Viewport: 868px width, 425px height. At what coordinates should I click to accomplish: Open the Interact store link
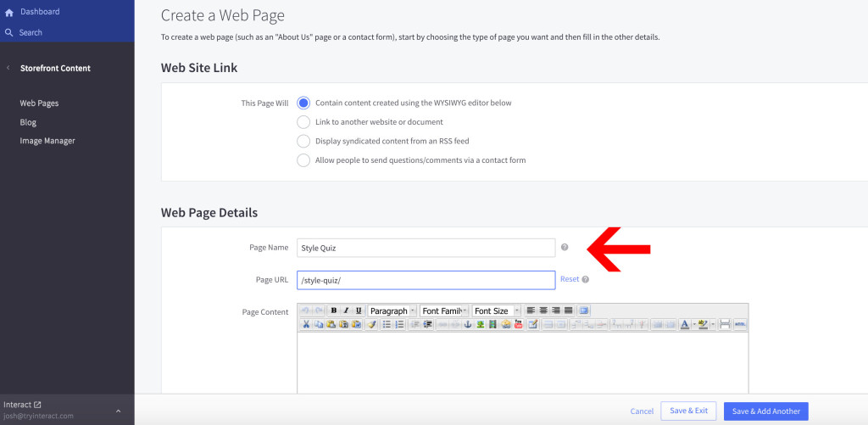[22, 405]
